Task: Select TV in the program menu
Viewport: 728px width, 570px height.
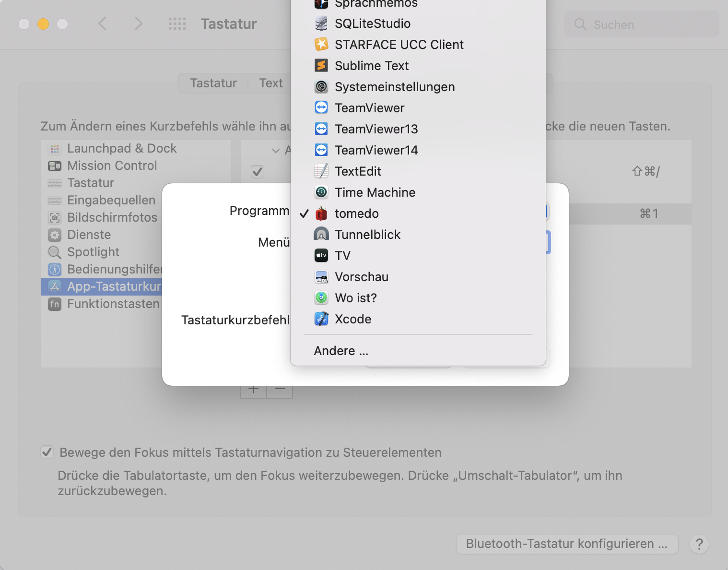Action: pos(418,256)
